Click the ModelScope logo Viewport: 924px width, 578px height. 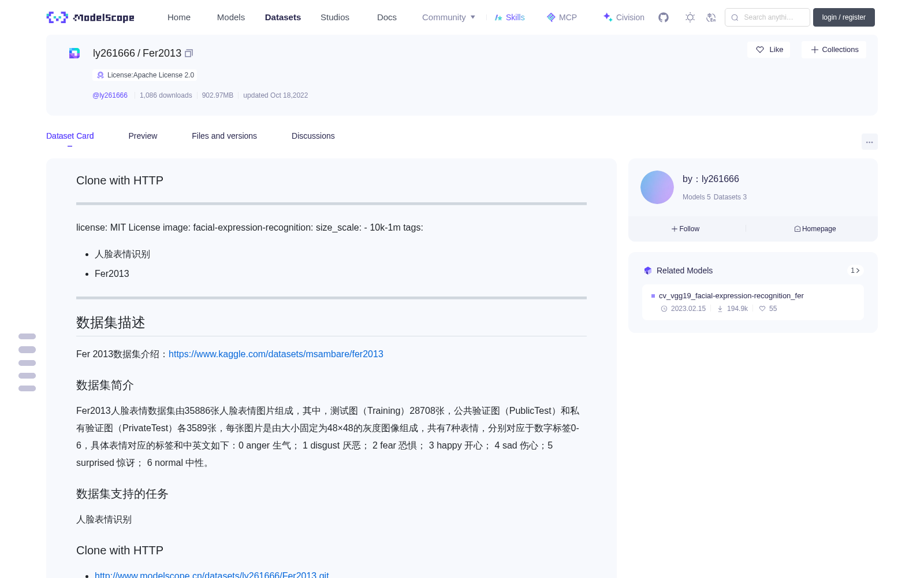point(90,17)
